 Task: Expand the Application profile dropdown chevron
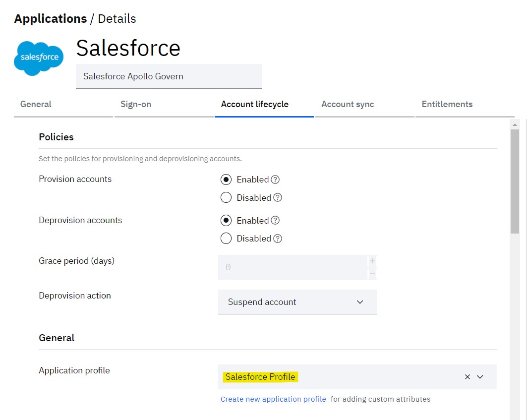[480, 377]
